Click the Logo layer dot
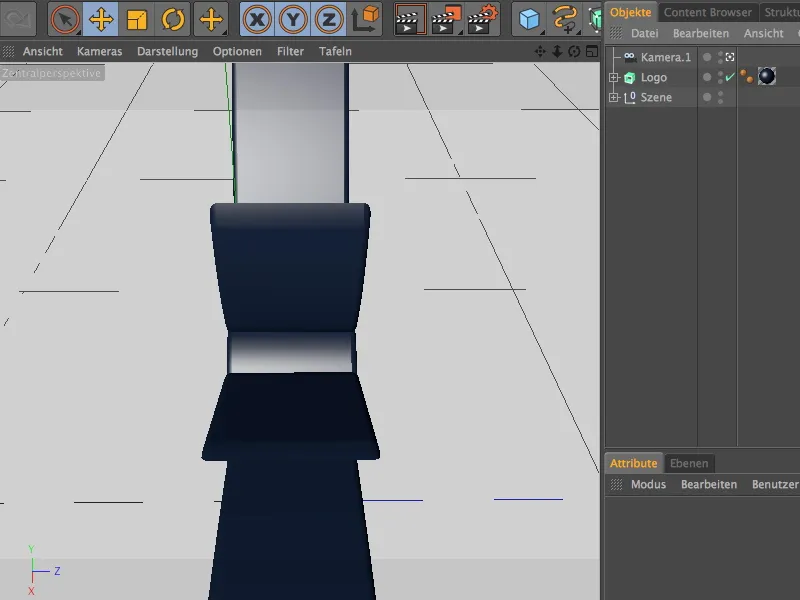The width and height of the screenshot is (800, 600). (x=707, y=78)
